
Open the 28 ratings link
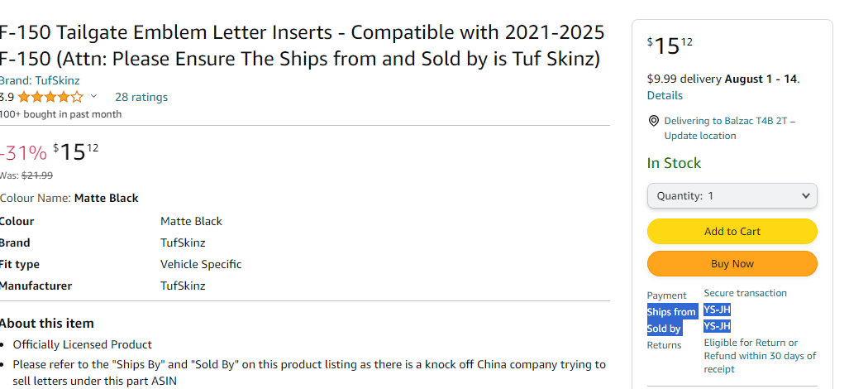pos(141,97)
